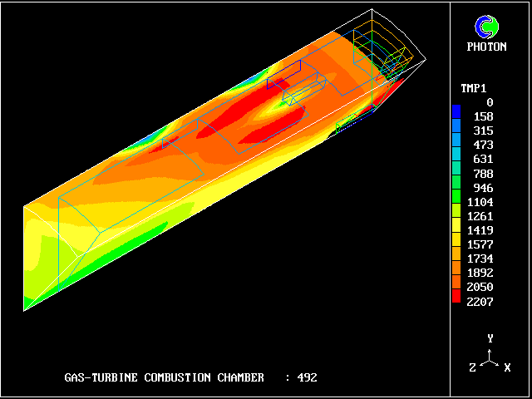Select the 631 legend value
Image resolution: width=532 pixels, height=399 pixels.
click(482, 159)
